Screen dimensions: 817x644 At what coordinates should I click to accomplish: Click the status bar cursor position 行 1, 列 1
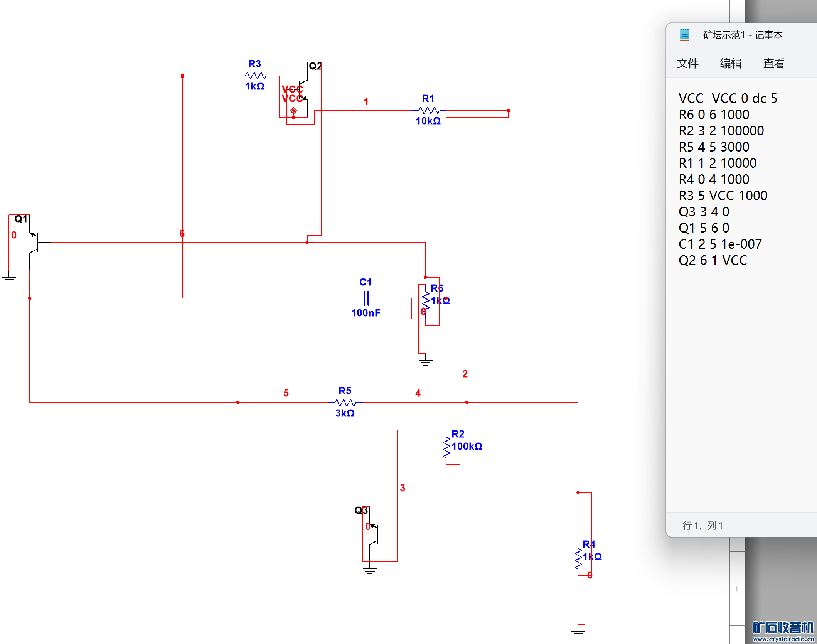pyautogui.click(x=702, y=525)
